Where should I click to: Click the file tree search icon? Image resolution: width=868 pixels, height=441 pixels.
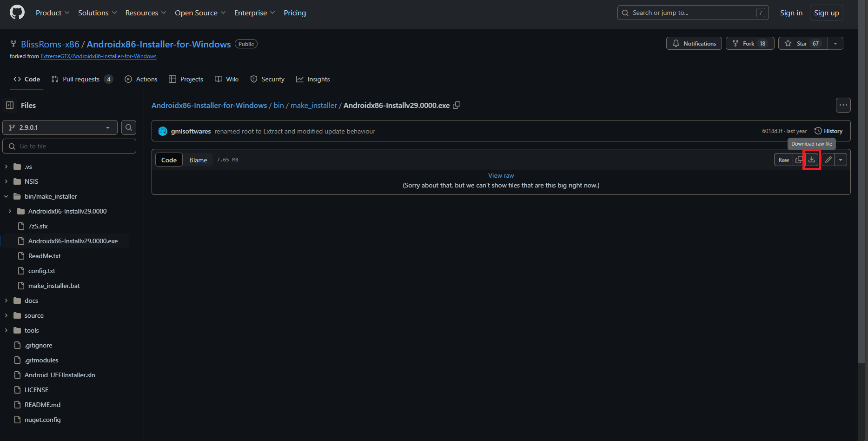[129, 127]
